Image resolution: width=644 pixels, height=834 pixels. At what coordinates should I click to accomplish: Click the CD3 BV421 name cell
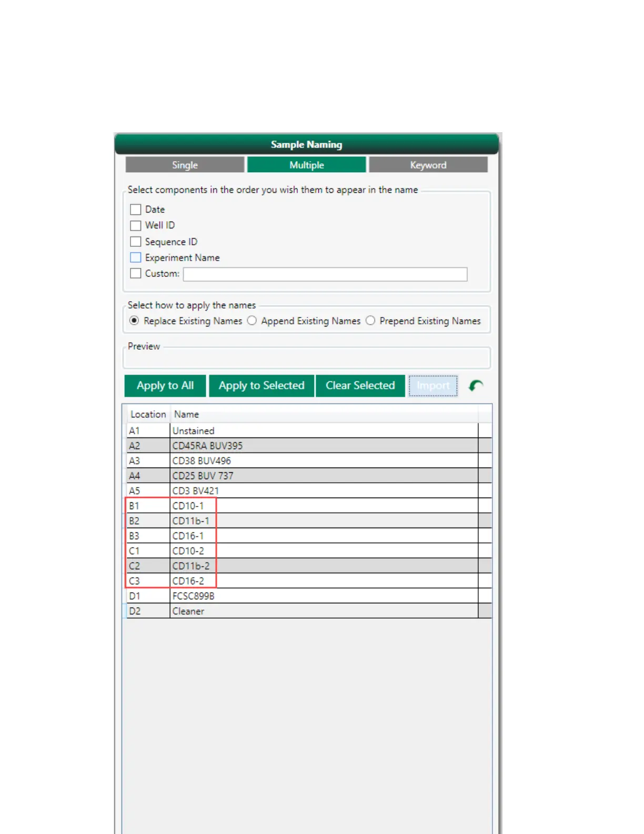click(x=324, y=491)
